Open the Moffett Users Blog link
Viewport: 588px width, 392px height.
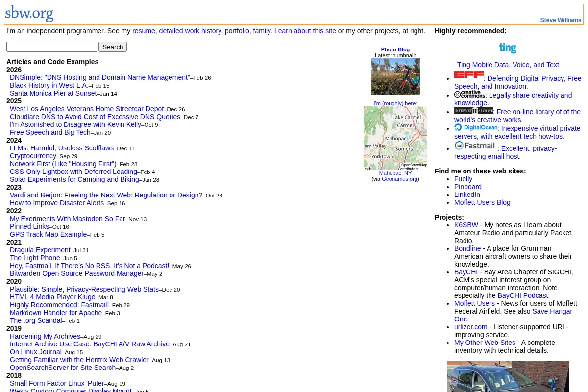(x=482, y=202)
